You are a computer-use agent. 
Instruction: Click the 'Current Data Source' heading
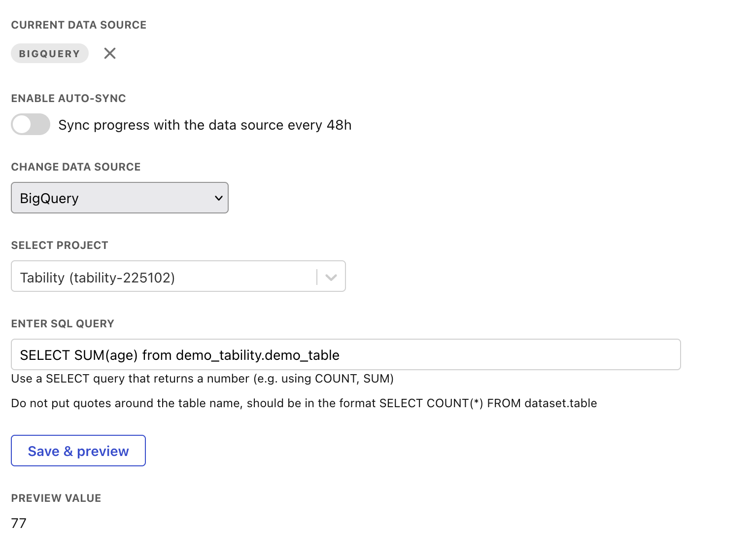(x=79, y=25)
